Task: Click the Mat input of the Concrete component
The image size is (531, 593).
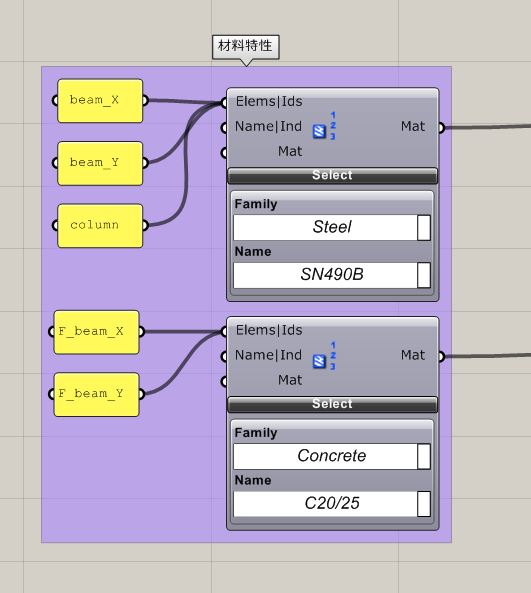Action: 290,380
